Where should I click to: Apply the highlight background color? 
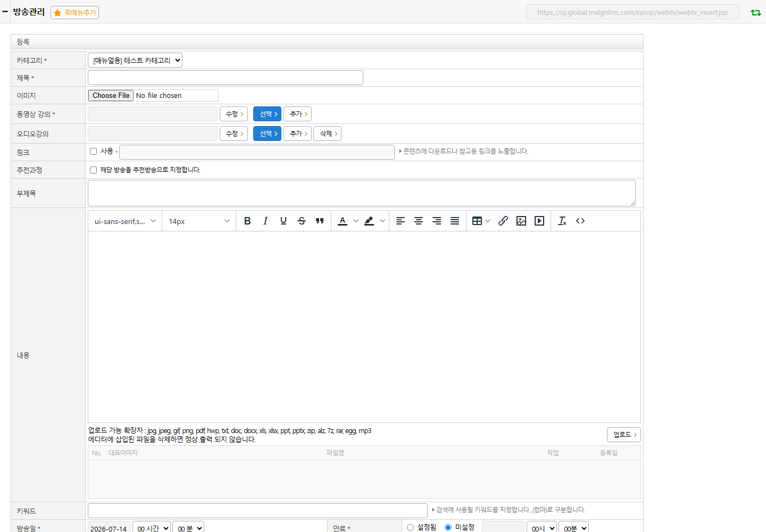point(369,221)
